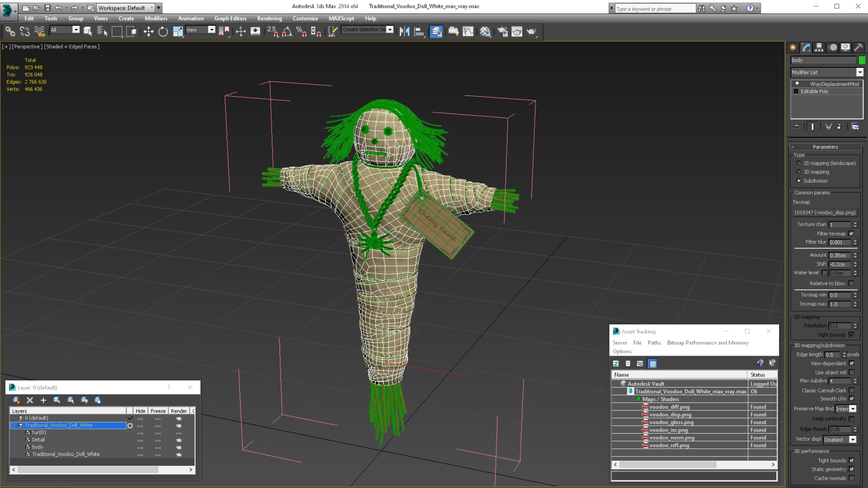Viewport: 868px width, 488px height.
Task: Open the Display command panel tab
Action: (845, 48)
